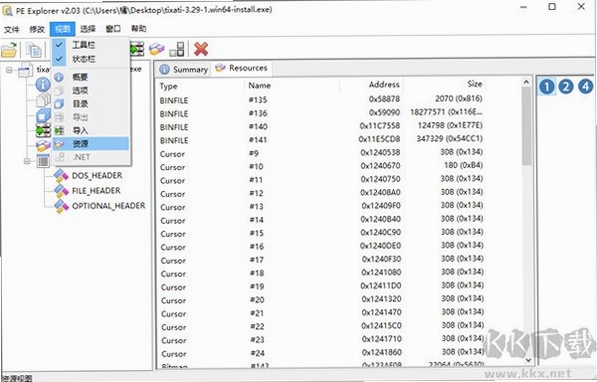Open the 文件 menu
The image size is (597, 382).
tap(11, 29)
